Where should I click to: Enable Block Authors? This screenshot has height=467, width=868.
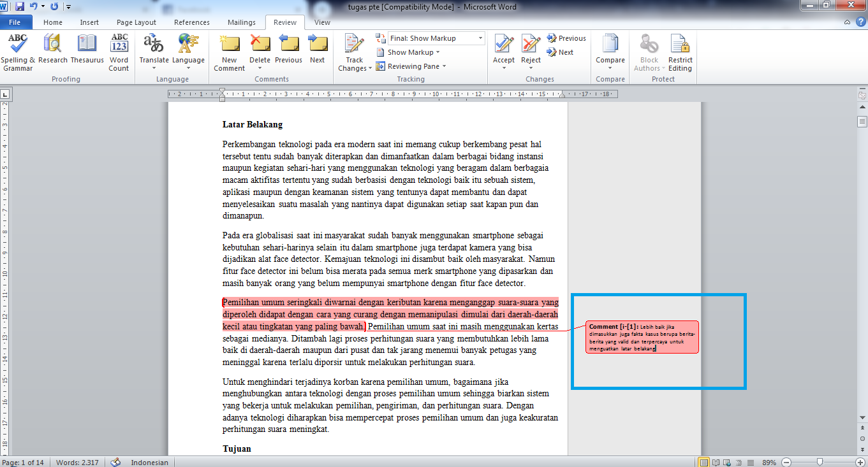tap(649, 51)
